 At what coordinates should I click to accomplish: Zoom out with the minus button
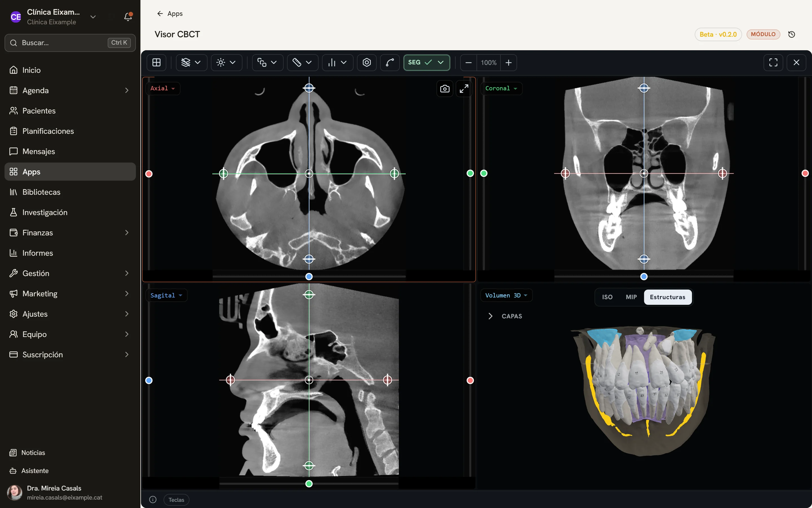coord(469,62)
